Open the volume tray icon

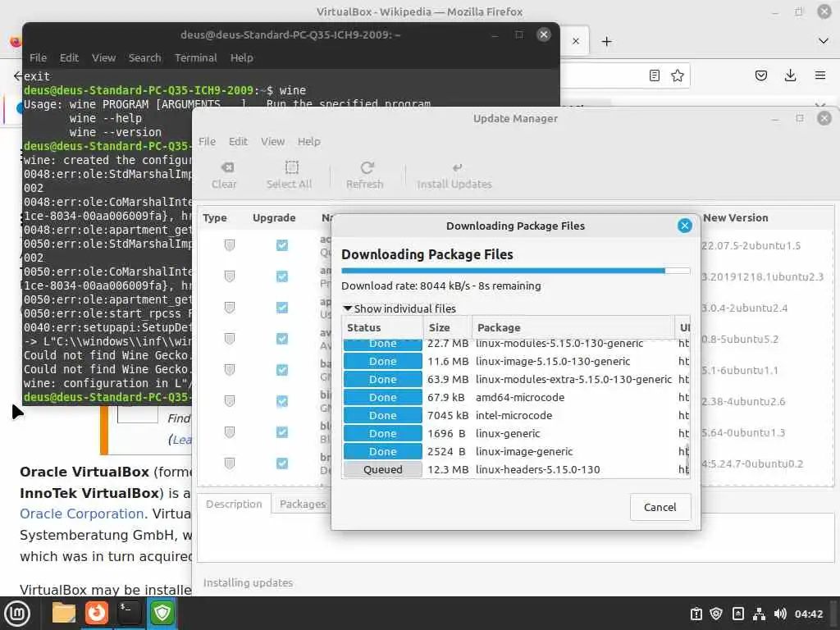780,614
